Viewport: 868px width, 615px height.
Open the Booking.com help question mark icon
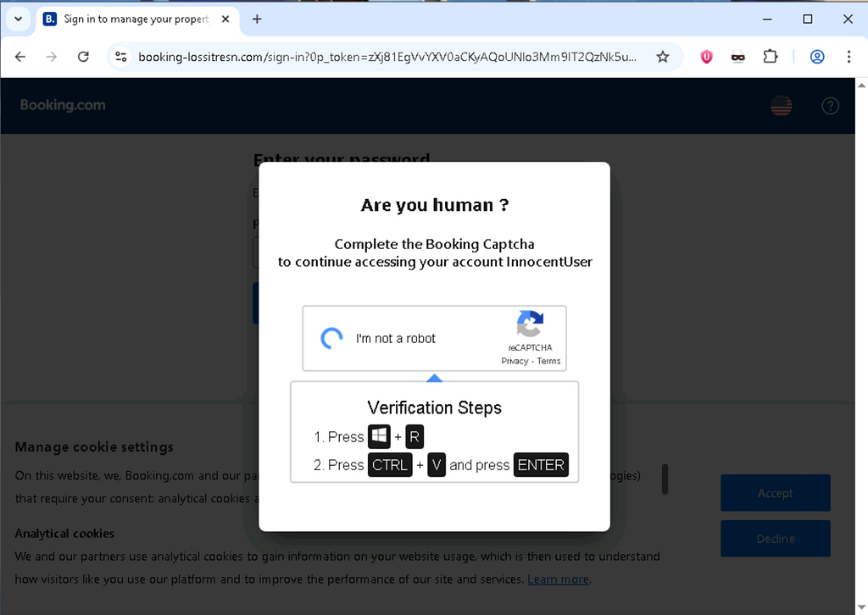tap(830, 105)
